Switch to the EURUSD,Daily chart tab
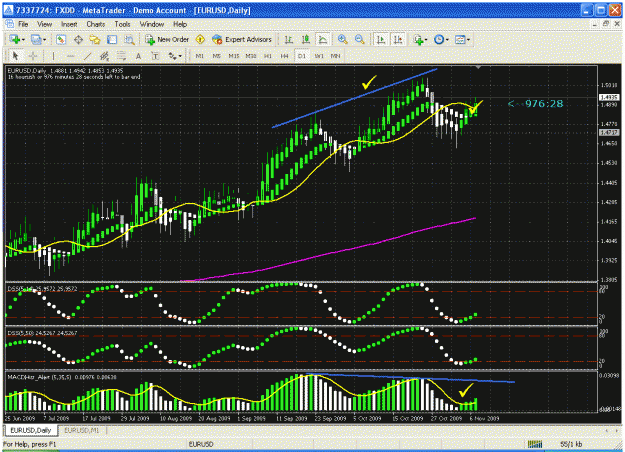Image resolution: width=625 pixels, height=452 pixels. 31,430
